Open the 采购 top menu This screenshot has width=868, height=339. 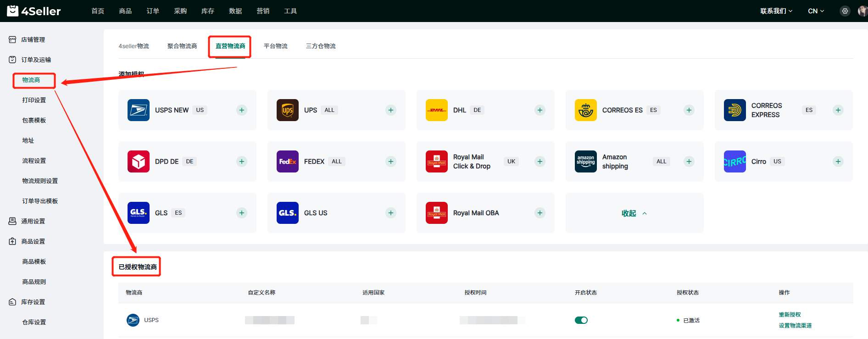(180, 11)
